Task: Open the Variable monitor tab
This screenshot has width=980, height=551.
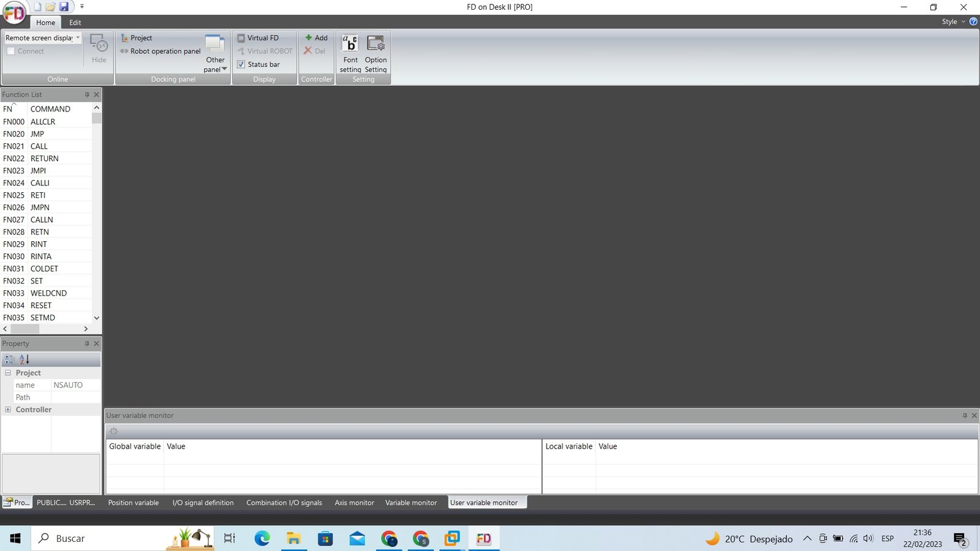Action: [411, 503]
